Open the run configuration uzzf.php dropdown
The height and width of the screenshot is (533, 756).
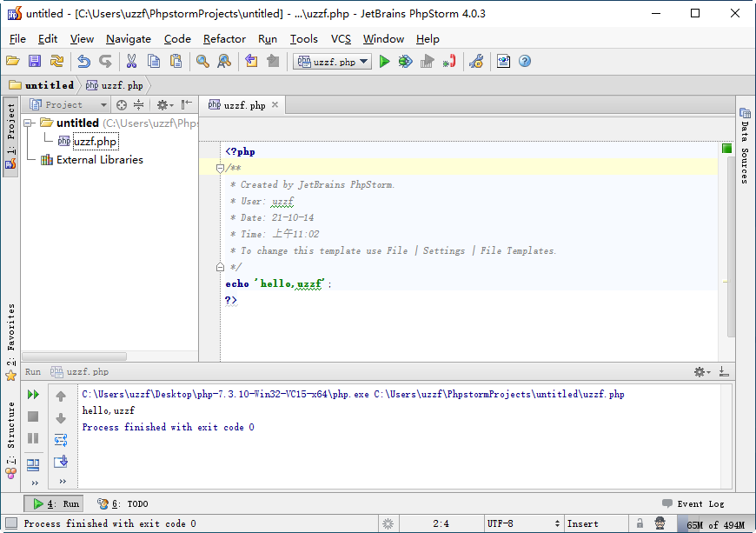point(332,62)
